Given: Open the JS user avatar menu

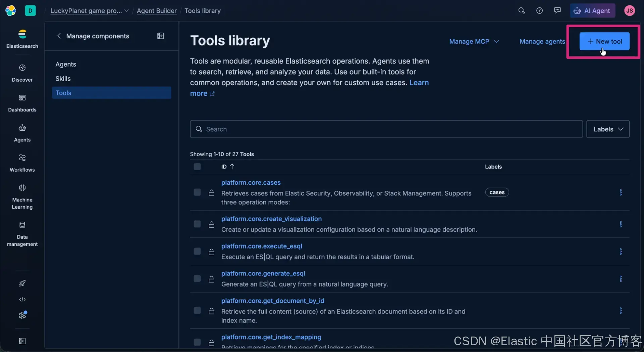Looking at the screenshot, I should point(630,10).
